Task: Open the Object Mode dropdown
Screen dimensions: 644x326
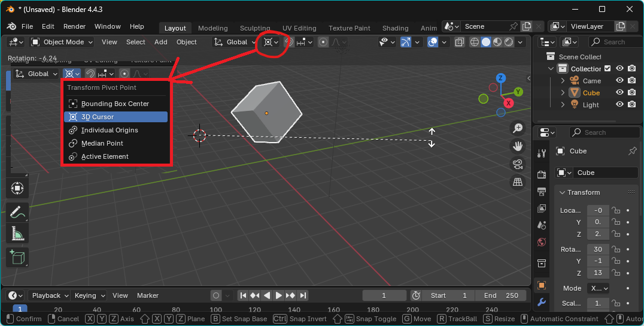Action: coord(62,42)
